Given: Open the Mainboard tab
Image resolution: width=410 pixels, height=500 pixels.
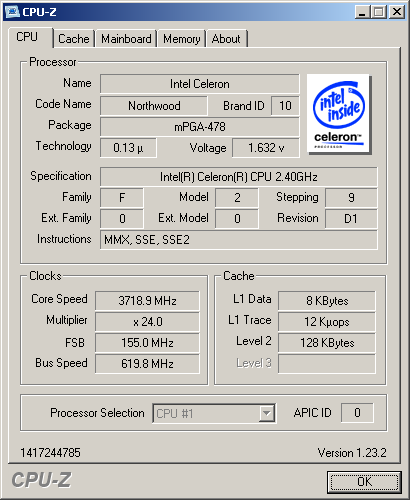Looking at the screenshot, I should (126, 39).
